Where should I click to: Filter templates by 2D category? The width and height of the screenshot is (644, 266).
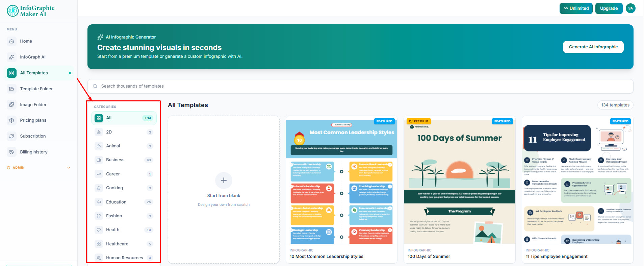(x=124, y=132)
